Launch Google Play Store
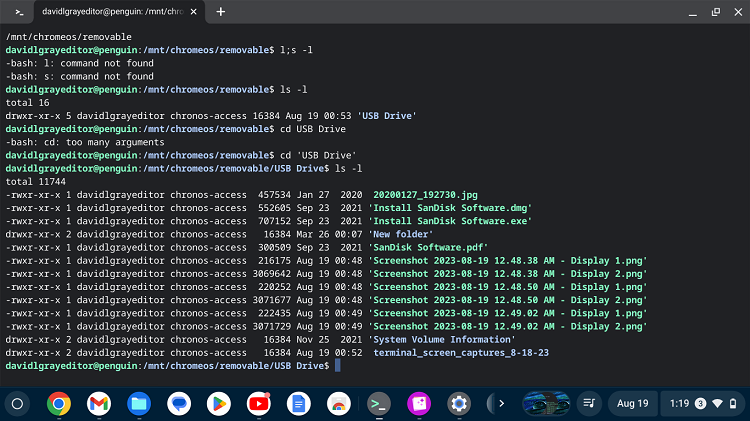 pos(218,403)
